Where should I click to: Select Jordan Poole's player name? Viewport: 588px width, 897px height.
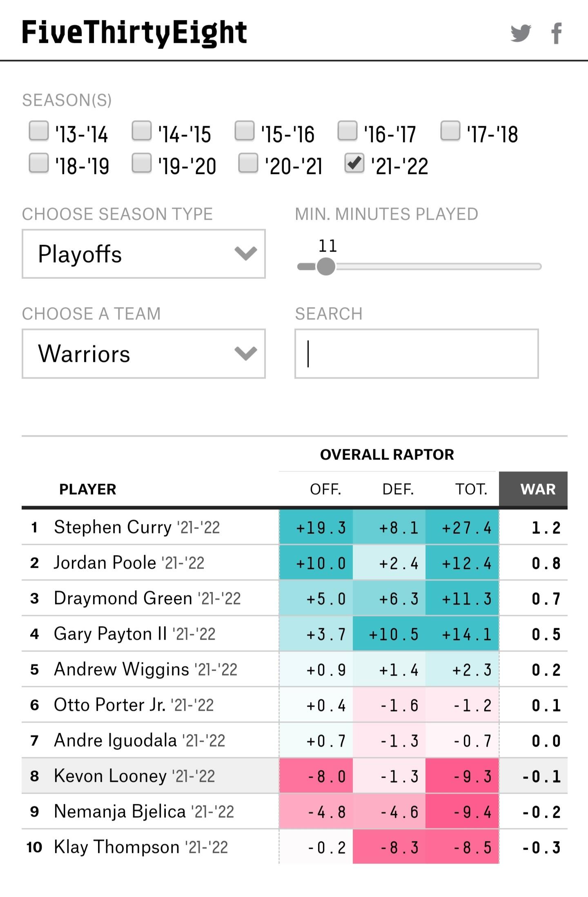pyautogui.click(x=105, y=563)
